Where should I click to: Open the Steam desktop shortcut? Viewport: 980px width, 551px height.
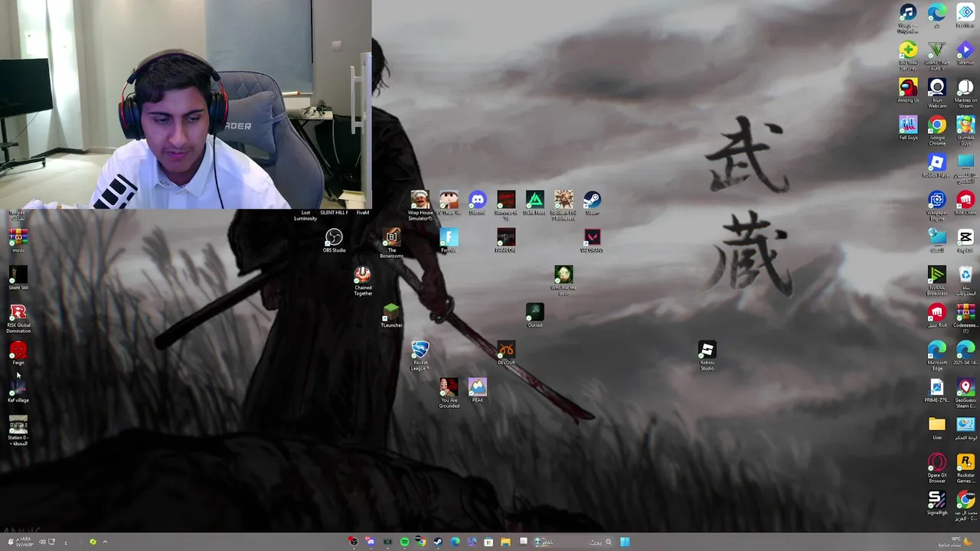(x=592, y=203)
